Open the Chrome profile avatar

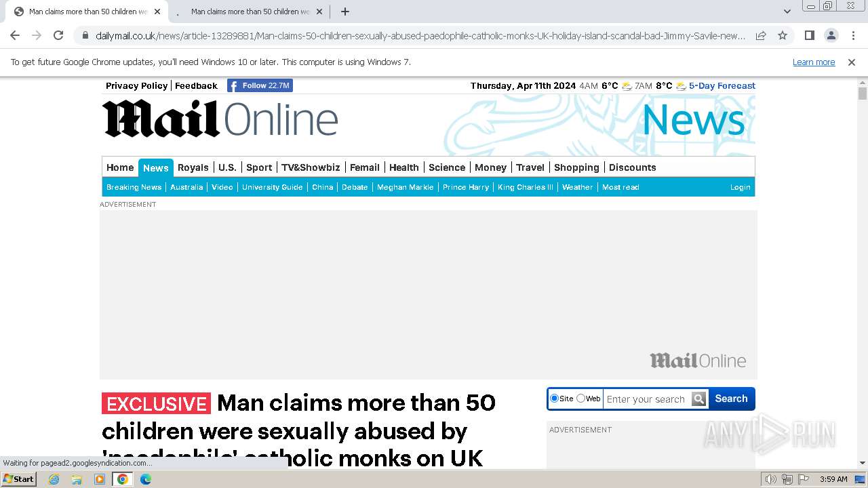pyautogui.click(x=831, y=35)
